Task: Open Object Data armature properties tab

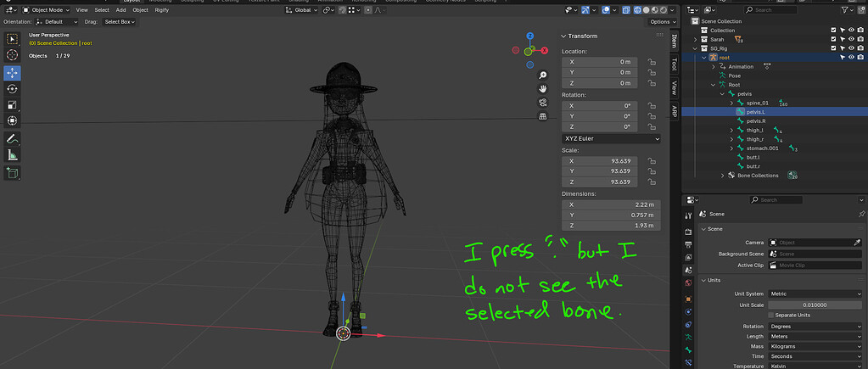Action: click(x=688, y=337)
